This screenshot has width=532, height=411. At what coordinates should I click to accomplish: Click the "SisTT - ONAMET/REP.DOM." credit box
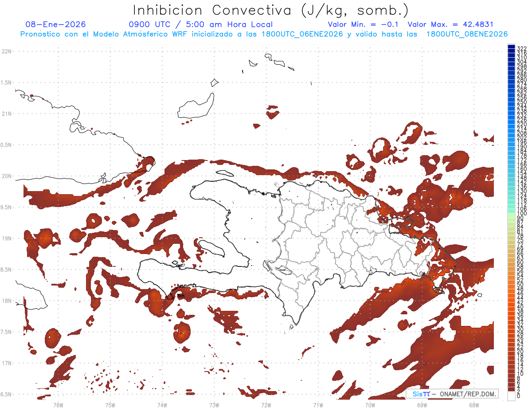[x=452, y=394]
